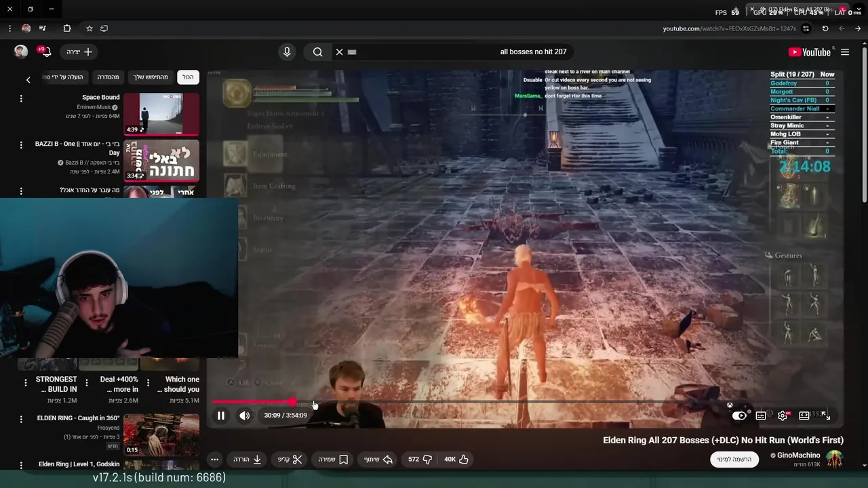Open tab search dropdown arrow
This screenshot has height=488, width=868.
coord(859,9)
